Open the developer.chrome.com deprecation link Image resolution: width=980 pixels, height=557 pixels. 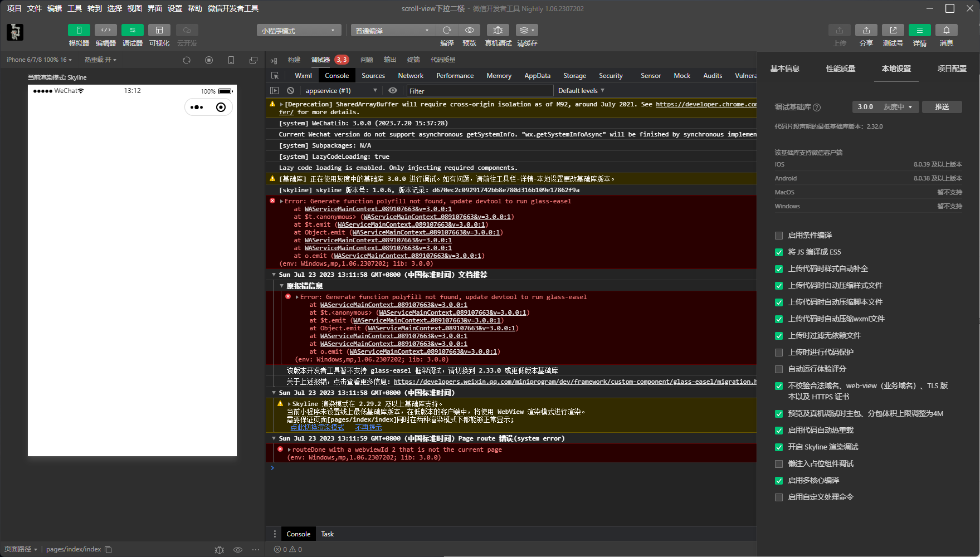pyautogui.click(x=706, y=104)
